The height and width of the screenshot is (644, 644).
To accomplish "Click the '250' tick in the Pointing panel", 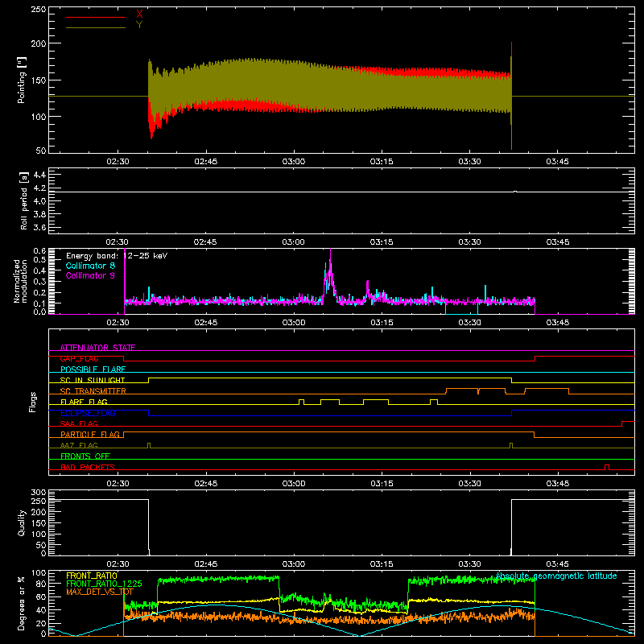I will click(39, 9).
